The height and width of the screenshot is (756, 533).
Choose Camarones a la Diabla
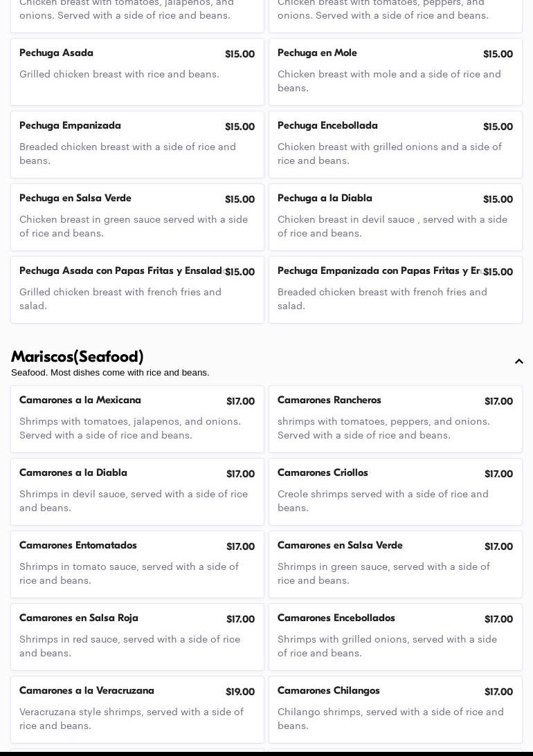tap(137, 491)
